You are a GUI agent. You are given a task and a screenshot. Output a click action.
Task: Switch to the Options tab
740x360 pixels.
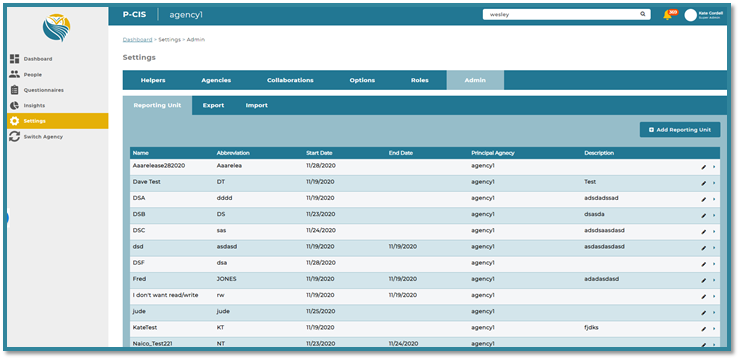tap(362, 80)
